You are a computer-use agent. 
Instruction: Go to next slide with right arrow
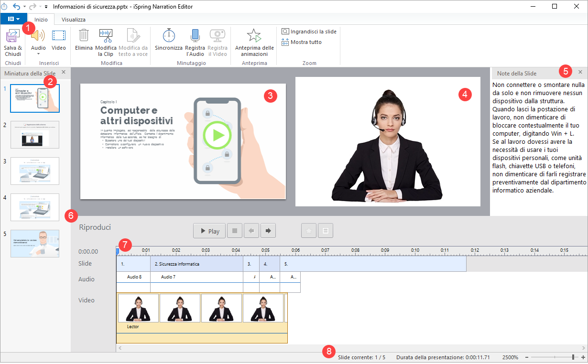[x=268, y=231]
